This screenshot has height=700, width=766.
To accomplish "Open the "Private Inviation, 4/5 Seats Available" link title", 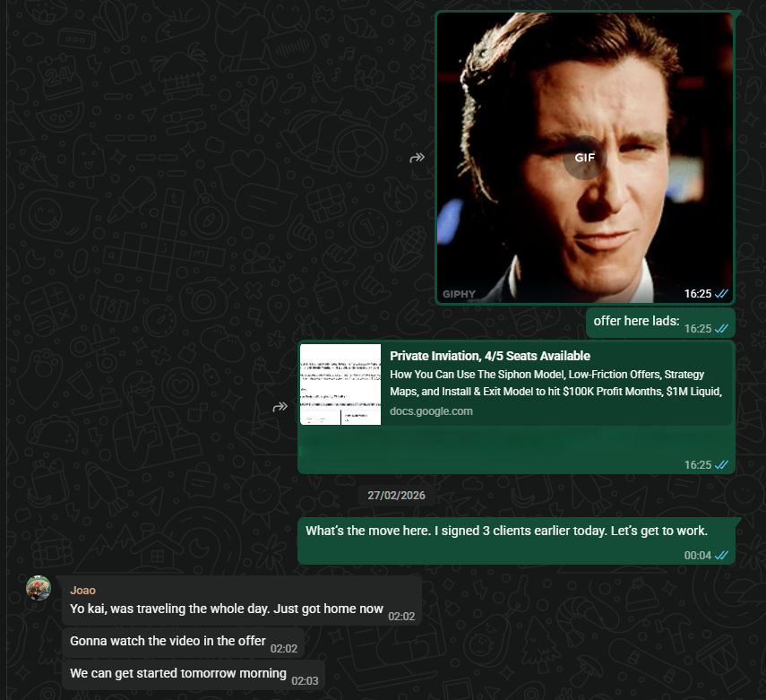I will (490, 356).
